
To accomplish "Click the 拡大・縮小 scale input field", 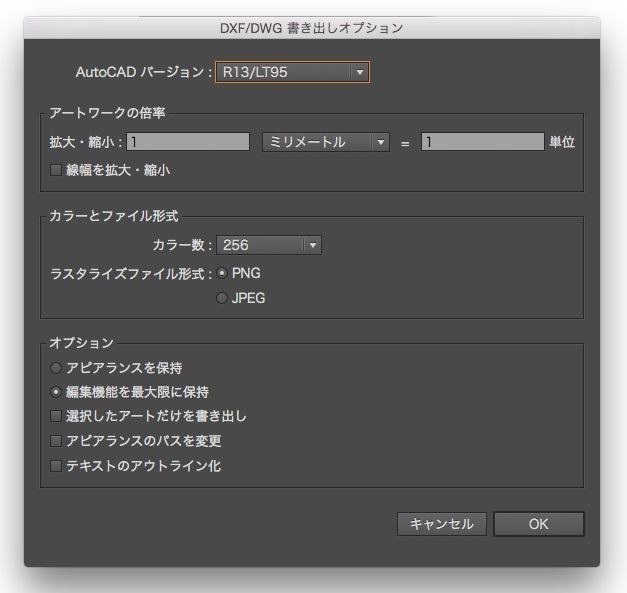I will point(188,142).
